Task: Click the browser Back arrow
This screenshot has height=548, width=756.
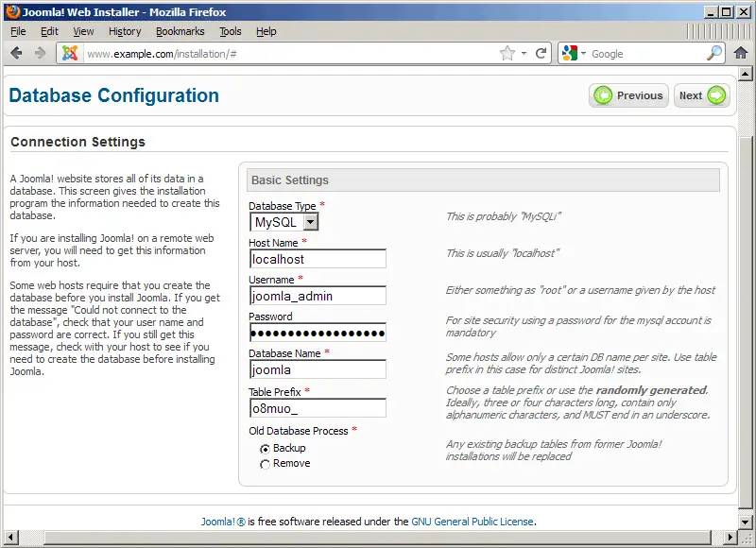Action: (16, 53)
